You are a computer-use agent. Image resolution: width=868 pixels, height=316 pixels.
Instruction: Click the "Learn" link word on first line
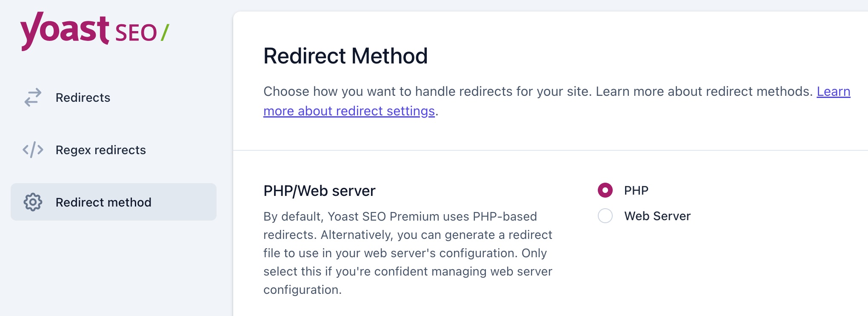(x=833, y=92)
